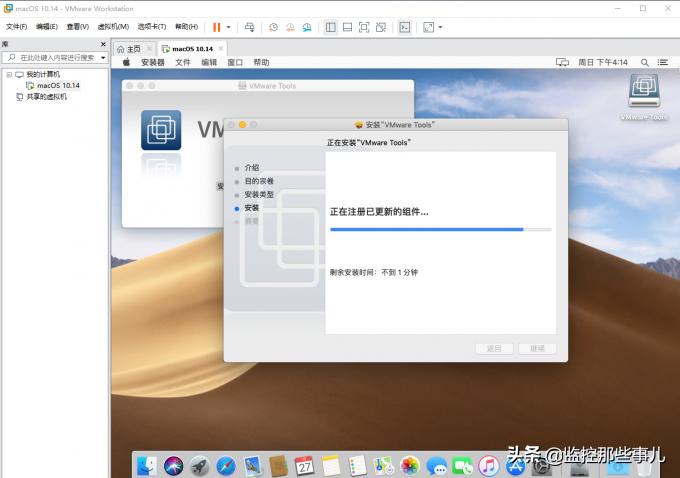680x478 pixels.
Task: Open Calendar from the Dock
Action: (304, 467)
